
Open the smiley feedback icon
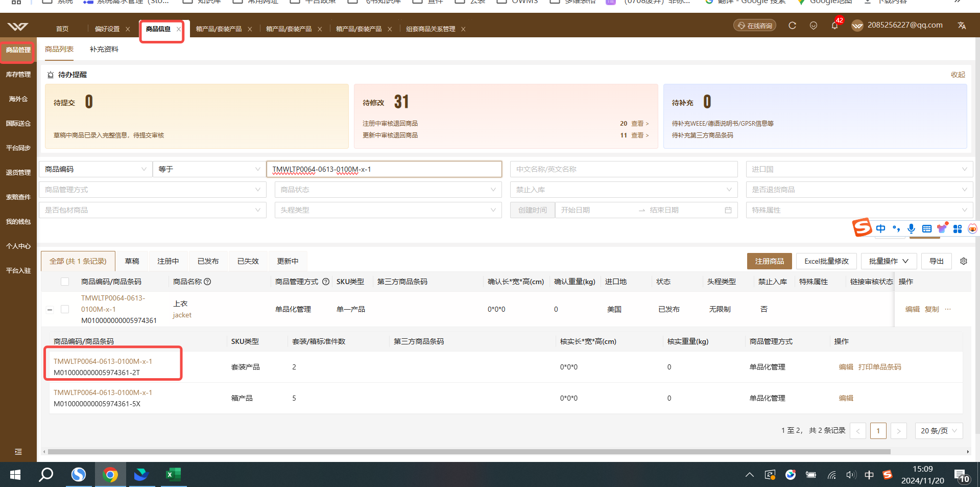click(814, 25)
